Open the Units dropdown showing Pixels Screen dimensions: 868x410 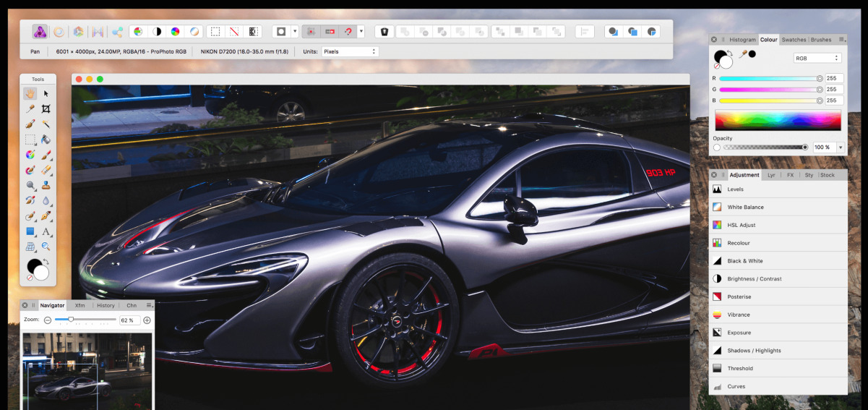click(350, 51)
